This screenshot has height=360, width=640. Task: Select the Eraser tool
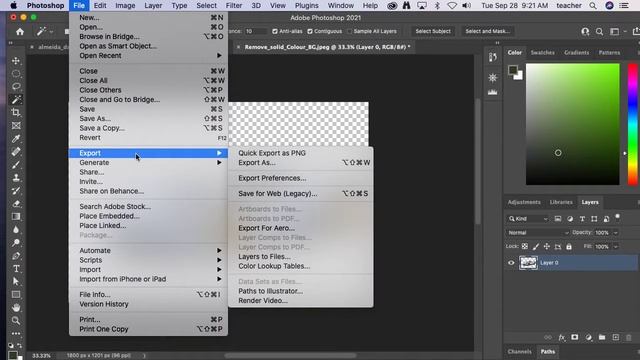coord(16,204)
